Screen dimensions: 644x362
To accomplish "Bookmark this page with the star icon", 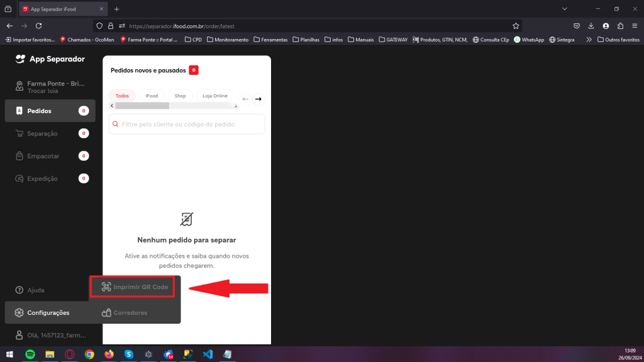I will 516,26.
